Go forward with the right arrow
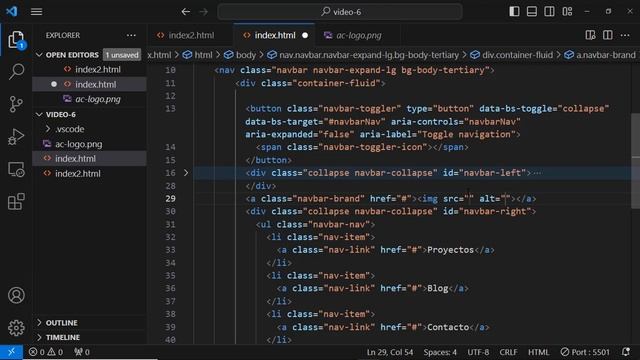640x360 pixels. tap(203, 11)
